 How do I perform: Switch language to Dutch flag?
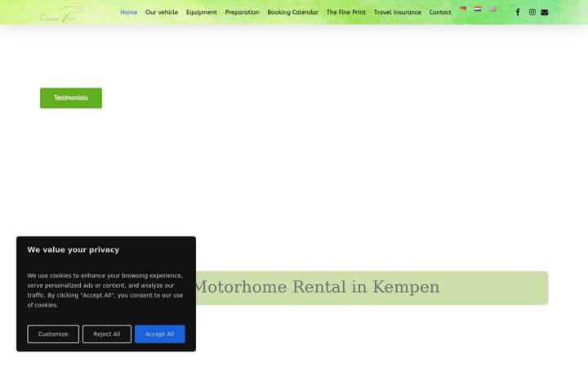click(x=478, y=9)
